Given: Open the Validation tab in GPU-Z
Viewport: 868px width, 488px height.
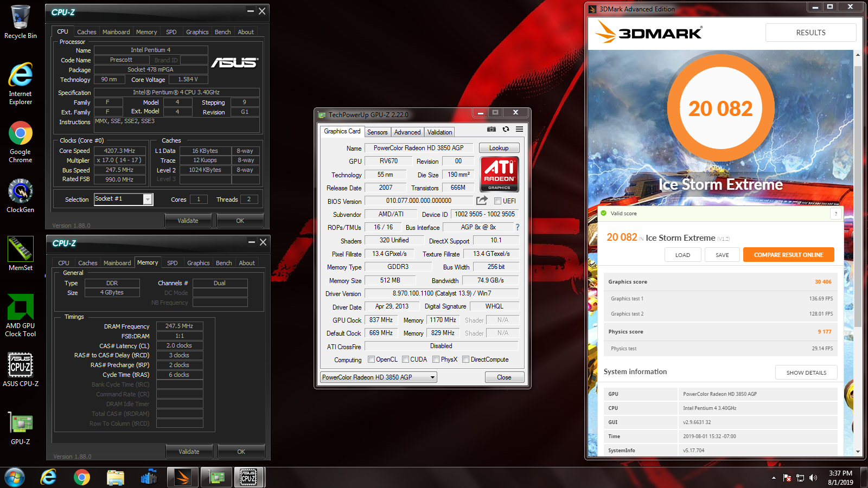Looking at the screenshot, I should click(439, 132).
